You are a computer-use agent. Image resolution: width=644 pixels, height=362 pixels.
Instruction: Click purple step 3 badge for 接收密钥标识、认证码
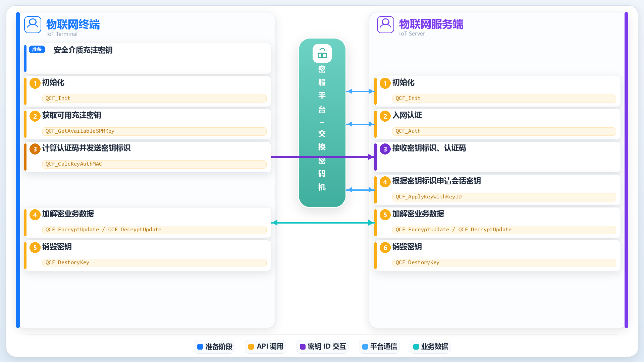click(385, 149)
